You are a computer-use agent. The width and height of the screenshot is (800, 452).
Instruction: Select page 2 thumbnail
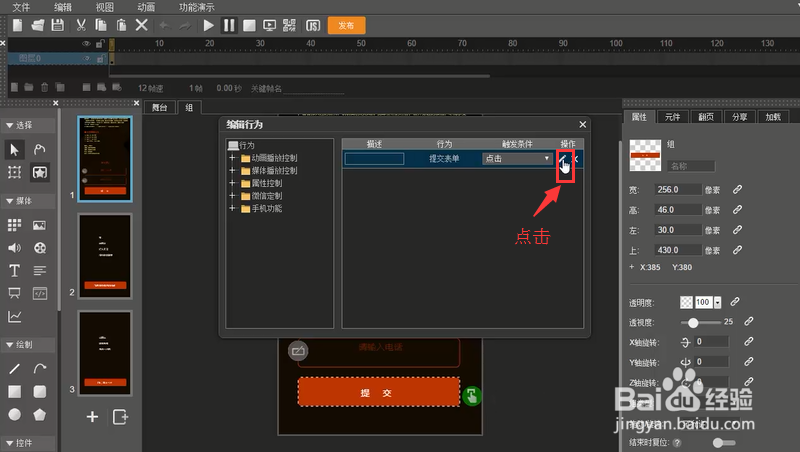tap(105, 256)
